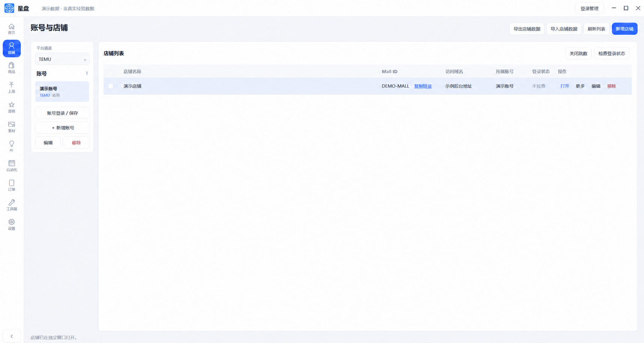Minimize the 星盘 window
This screenshot has height=343, width=644.
(614, 8)
